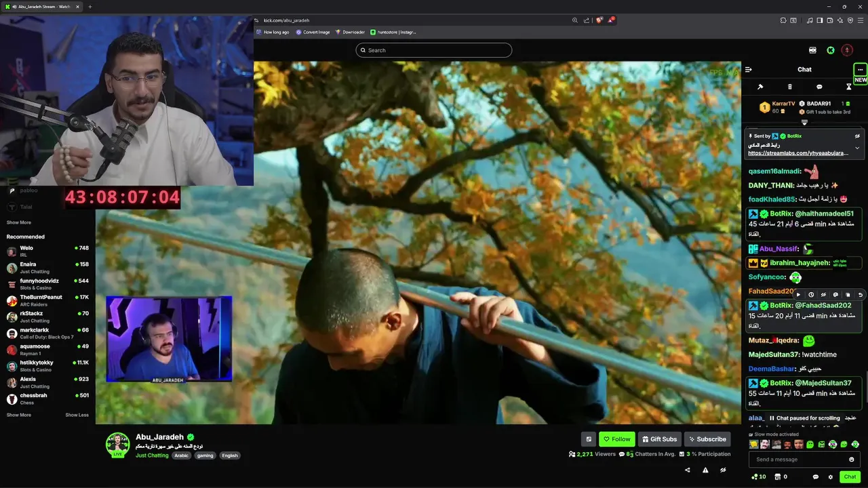The height and width of the screenshot is (488, 868).
Task: Click the channel points icon showing 10
Action: point(758,477)
